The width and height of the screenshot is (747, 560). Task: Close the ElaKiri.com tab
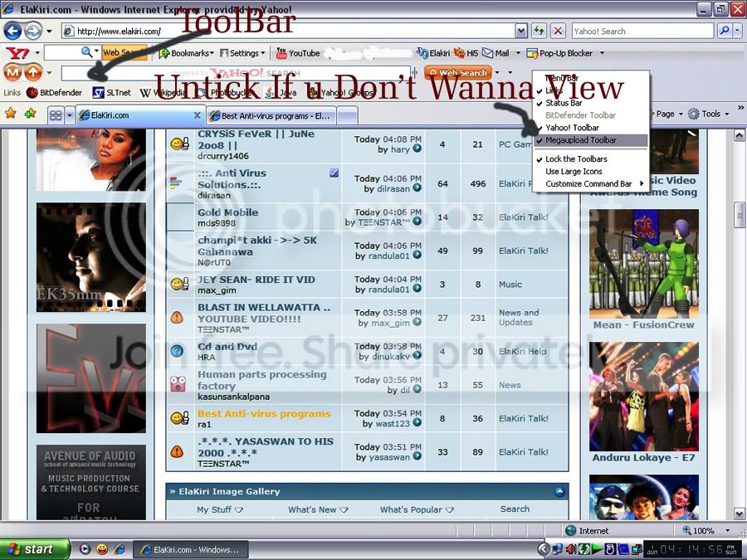[x=197, y=115]
